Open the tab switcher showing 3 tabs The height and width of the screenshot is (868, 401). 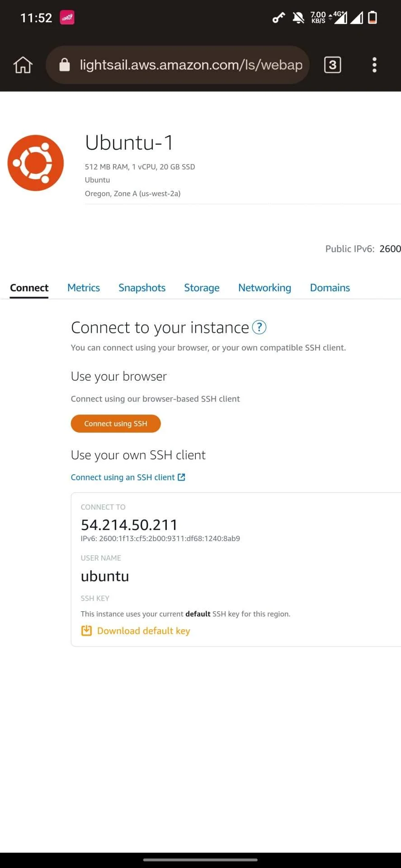[x=332, y=65]
